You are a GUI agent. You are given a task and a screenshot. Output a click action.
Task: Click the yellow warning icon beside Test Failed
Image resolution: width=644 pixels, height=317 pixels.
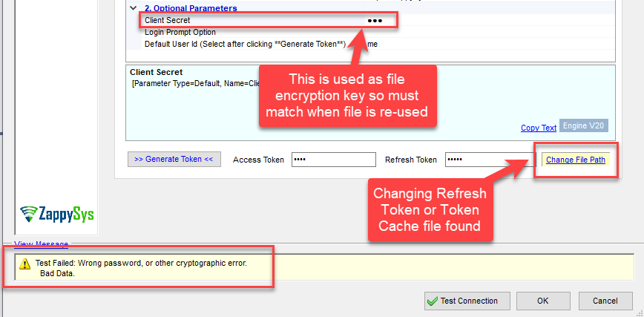pyautogui.click(x=24, y=264)
